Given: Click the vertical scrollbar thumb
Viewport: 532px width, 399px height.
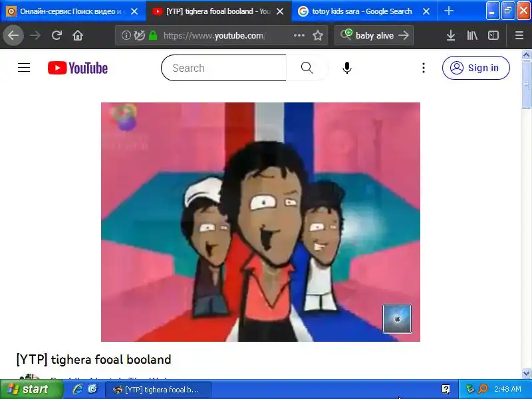Looking at the screenshot, I should [526, 84].
